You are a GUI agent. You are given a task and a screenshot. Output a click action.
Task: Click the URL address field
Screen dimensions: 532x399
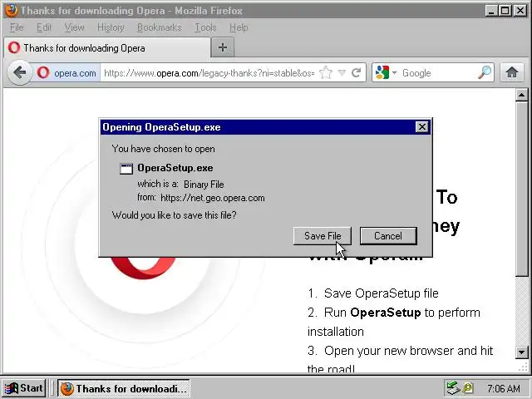(x=209, y=72)
